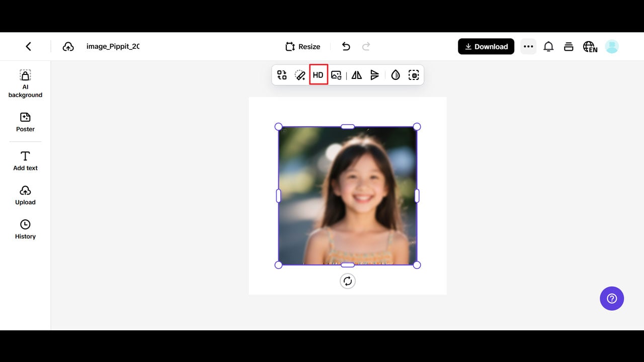
Task: Switch interface language via EN globe
Action: [590, 46]
